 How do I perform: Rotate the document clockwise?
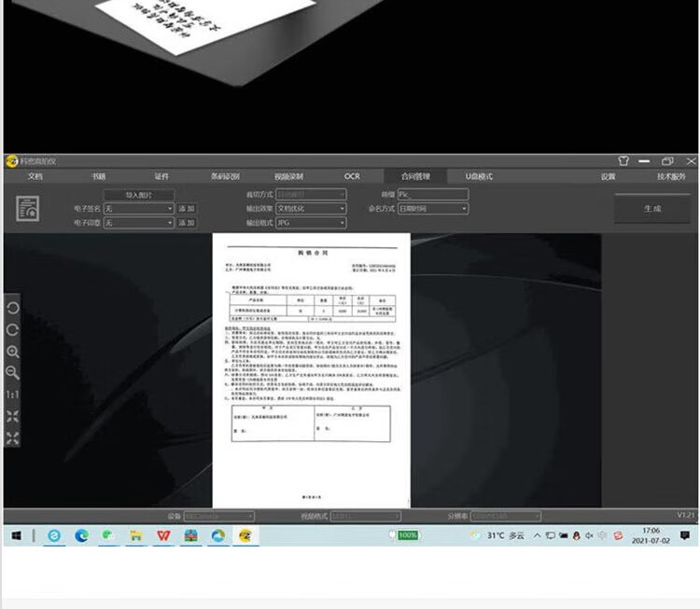pyautogui.click(x=13, y=330)
